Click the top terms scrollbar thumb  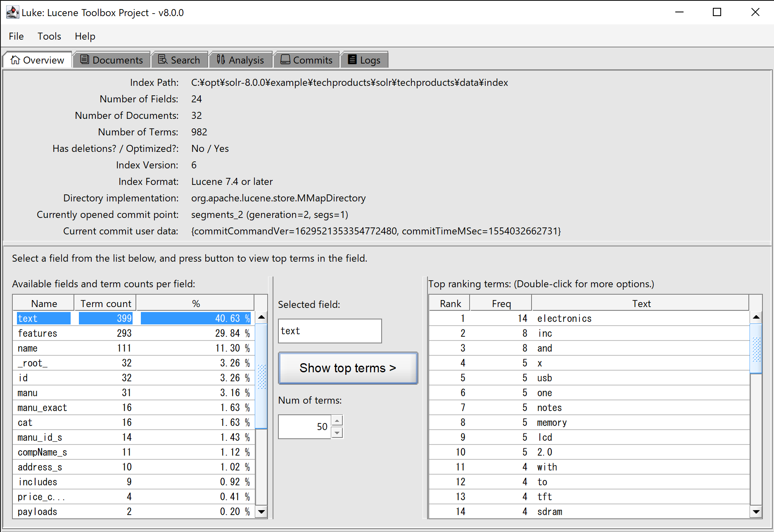tap(756, 349)
